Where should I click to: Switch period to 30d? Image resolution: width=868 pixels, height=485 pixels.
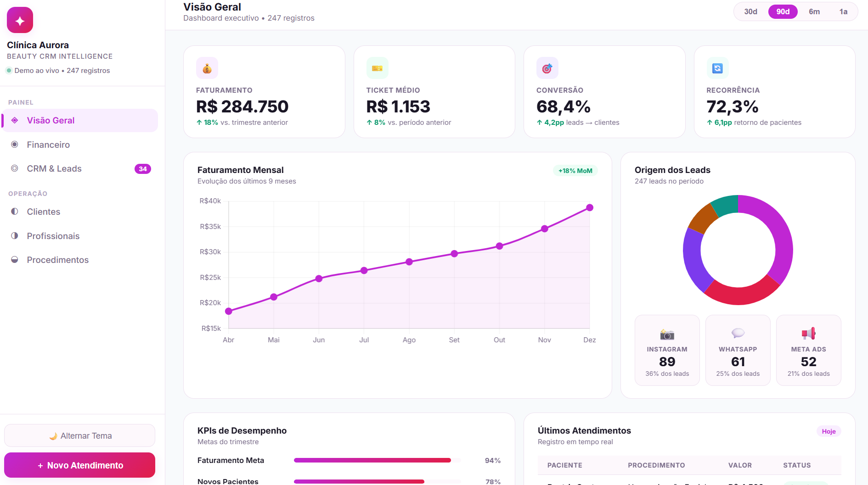[750, 11]
